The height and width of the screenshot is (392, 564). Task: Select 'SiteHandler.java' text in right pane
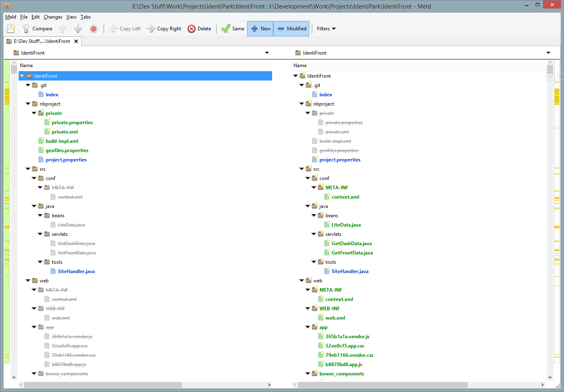(x=350, y=271)
